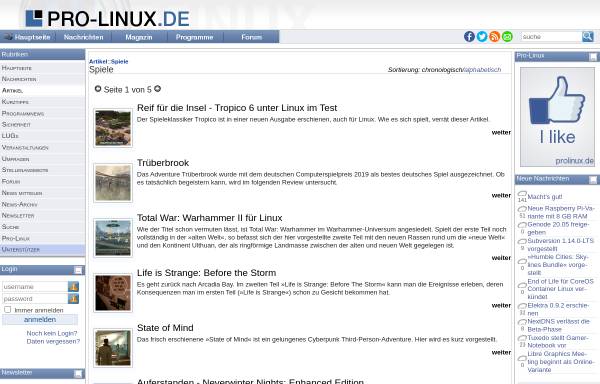The width and height of the screenshot is (600, 384).
Task: Click weiter under the Warhammer II article
Action: 501,258
